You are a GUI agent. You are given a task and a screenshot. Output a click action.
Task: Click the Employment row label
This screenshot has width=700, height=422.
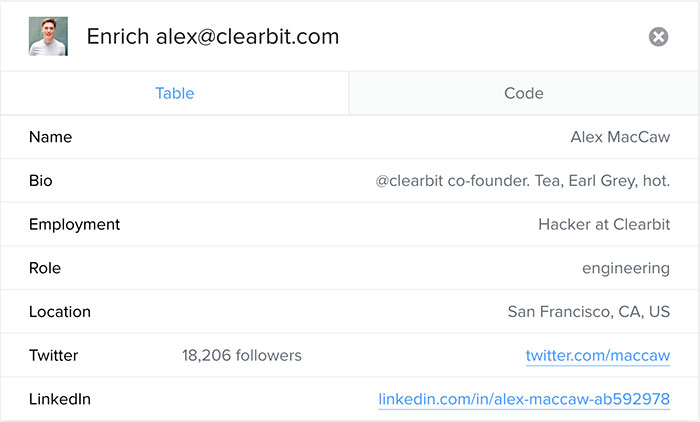click(x=75, y=224)
